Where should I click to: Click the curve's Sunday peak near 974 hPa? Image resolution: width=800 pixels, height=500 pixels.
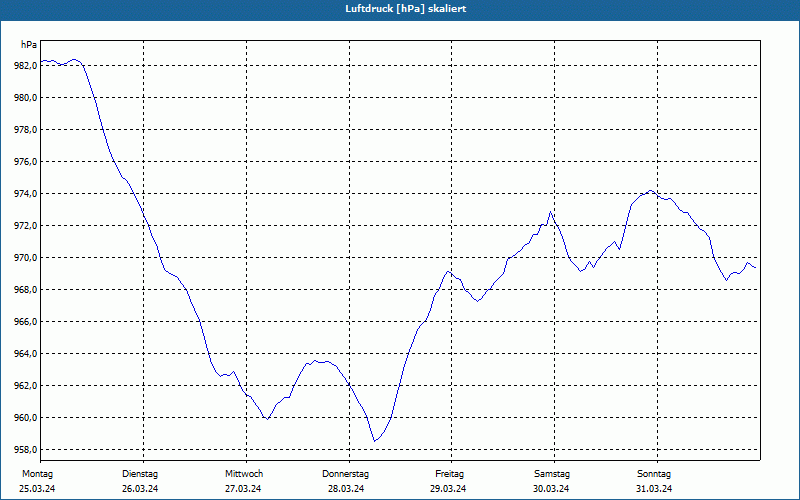point(650,191)
